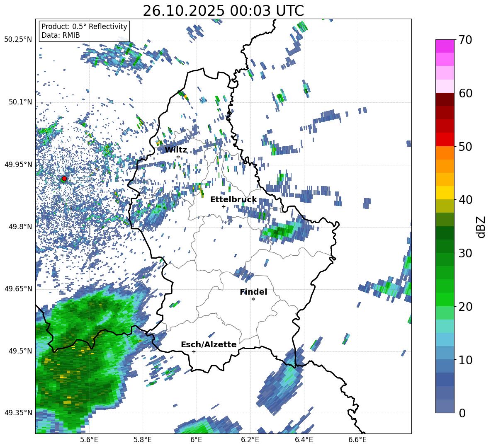
Task: Click the 70 dBZ colorbar tick label
Action: [466, 40]
